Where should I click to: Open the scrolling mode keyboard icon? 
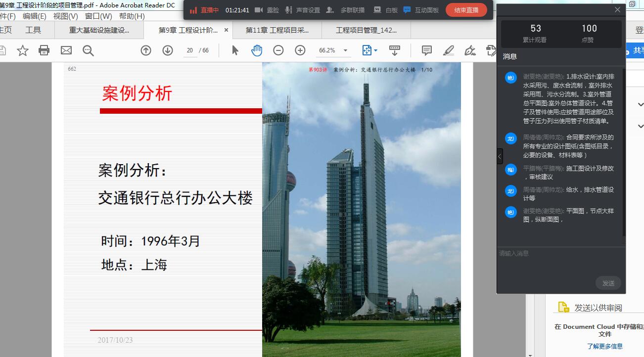tap(395, 50)
